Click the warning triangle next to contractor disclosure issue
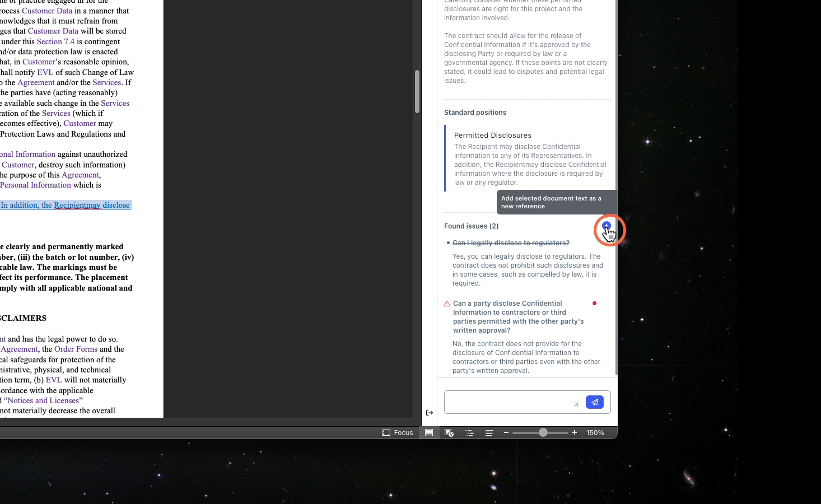The height and width of the screenshot is (504, 821). tap(447, 304)
